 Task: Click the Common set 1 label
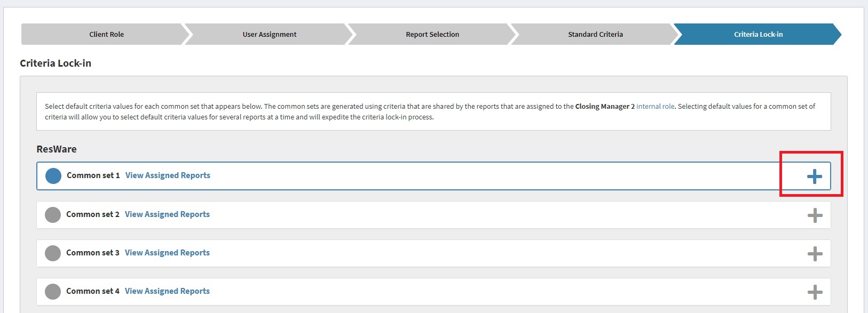tap(93, 175)
